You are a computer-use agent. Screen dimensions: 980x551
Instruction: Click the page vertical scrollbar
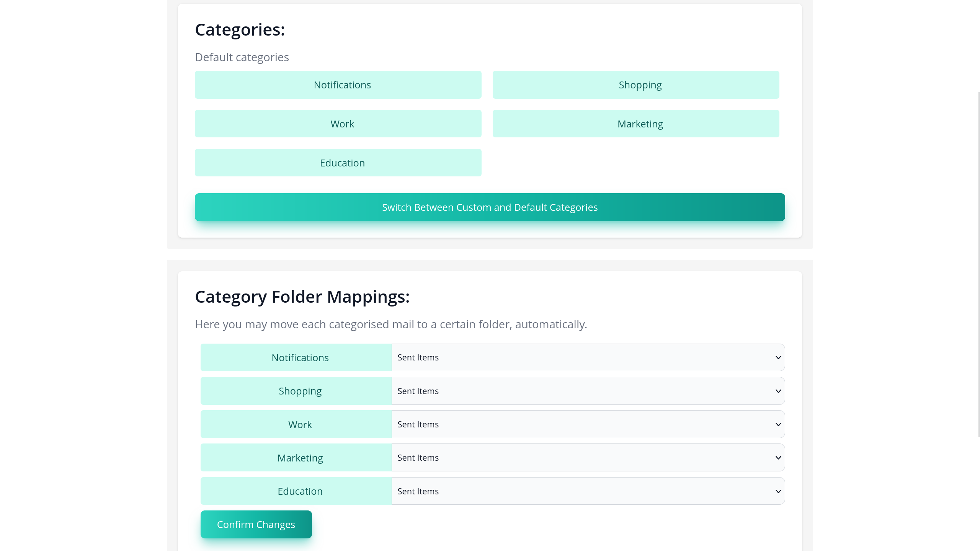[978, 264]
